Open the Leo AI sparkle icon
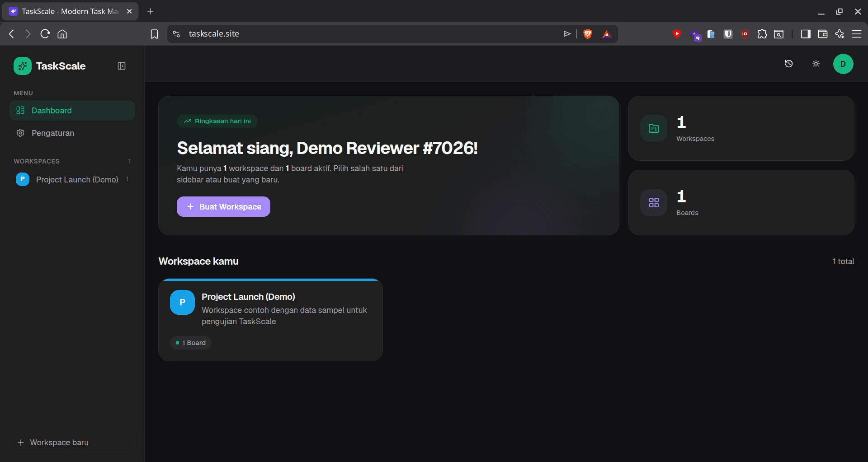868x462 pixels. [840, 34]
